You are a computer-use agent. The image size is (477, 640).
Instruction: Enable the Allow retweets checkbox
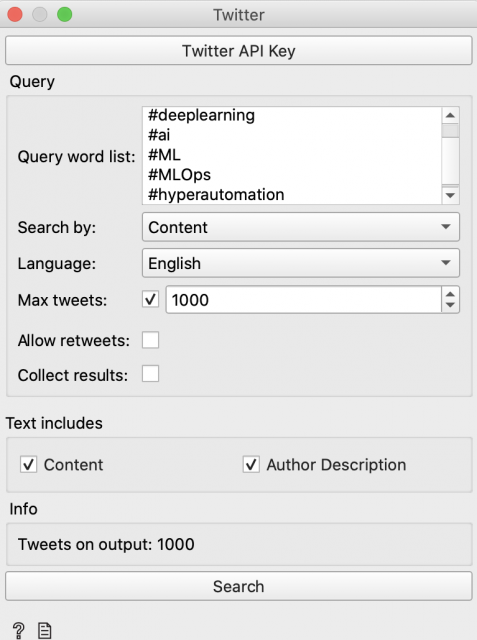[x=150, y=340]
